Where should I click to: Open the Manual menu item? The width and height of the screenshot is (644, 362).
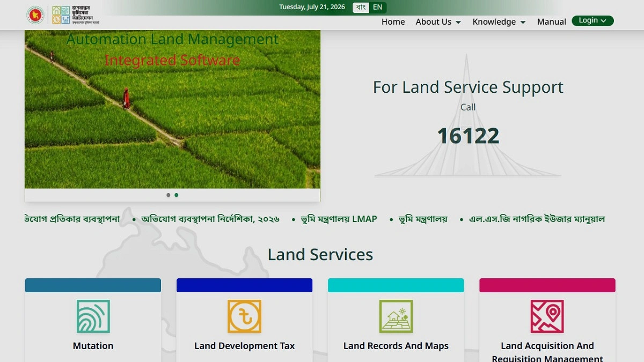click(x=552, y=22)
